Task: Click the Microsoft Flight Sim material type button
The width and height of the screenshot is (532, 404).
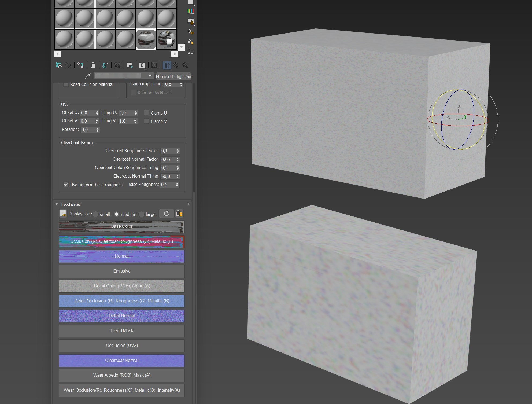Action: [x=173, y=76]
